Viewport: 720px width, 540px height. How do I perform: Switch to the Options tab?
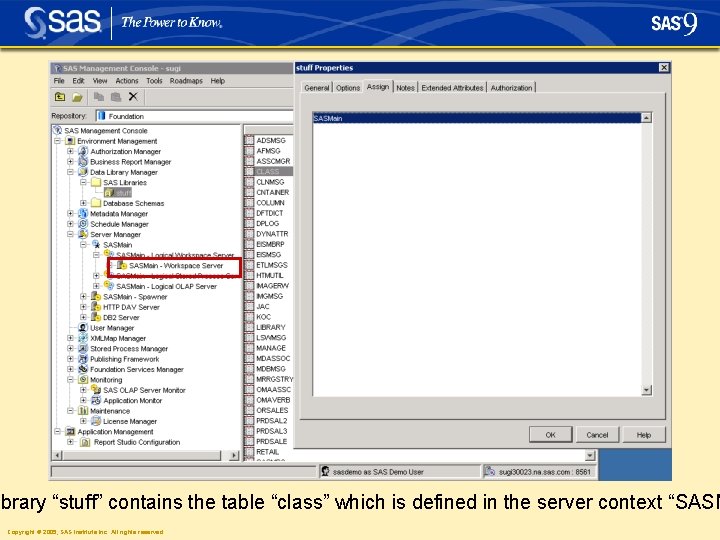click(x=348, y=88)
